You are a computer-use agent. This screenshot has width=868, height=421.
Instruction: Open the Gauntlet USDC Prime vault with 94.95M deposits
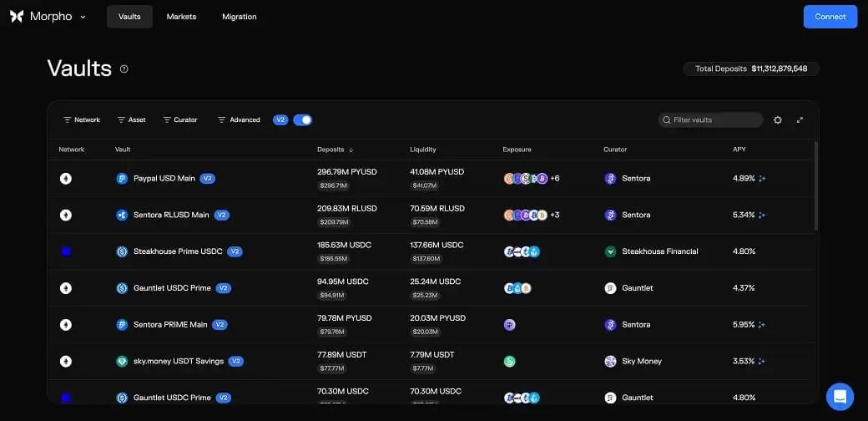(x=172, y=288)
